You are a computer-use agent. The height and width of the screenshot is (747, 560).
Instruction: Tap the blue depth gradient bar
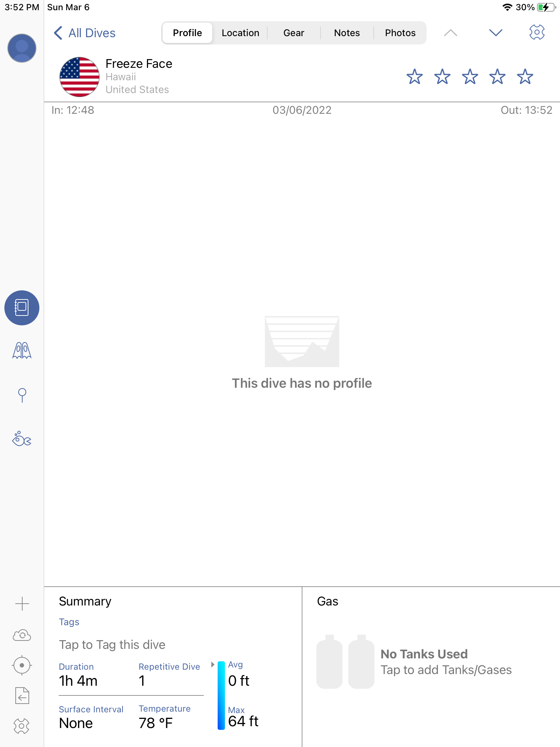click(x=221, y=695)
